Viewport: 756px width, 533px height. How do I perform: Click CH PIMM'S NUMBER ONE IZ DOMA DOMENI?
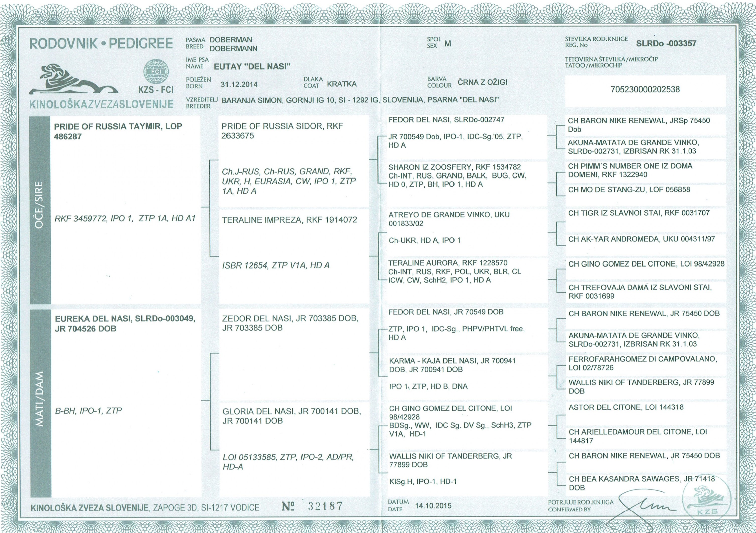point(630,170)
